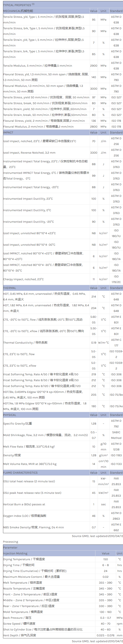The height and width of the screenshot is (644, 123).
Task: Select the Thermal Conductivity row label
Action: point(25,343)
